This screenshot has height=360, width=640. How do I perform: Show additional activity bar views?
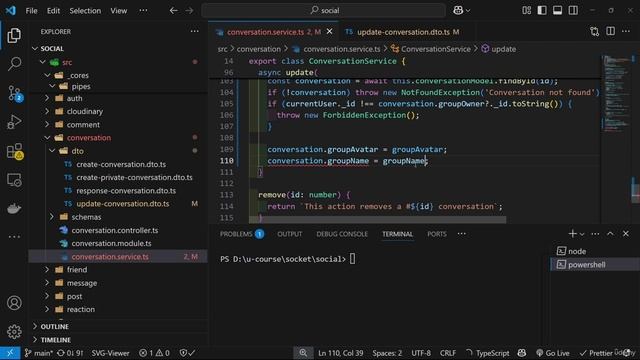click(x=14, y=237)
